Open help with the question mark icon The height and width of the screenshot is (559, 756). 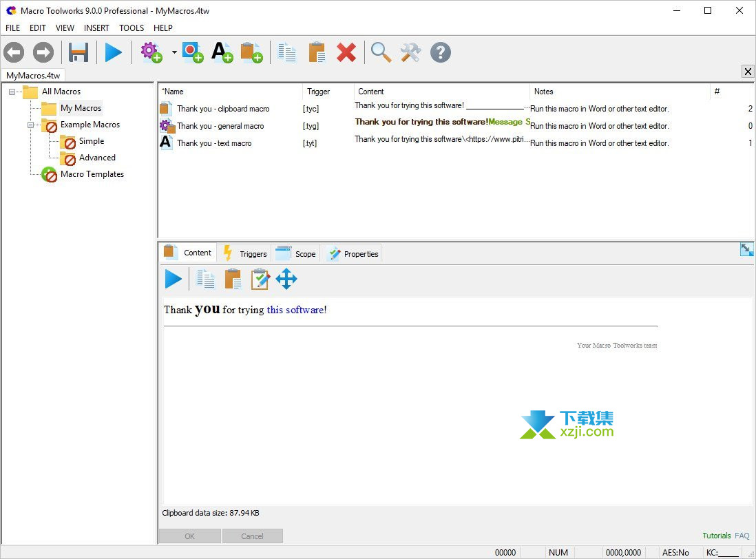pyautogui.click(x=440, y=52)
